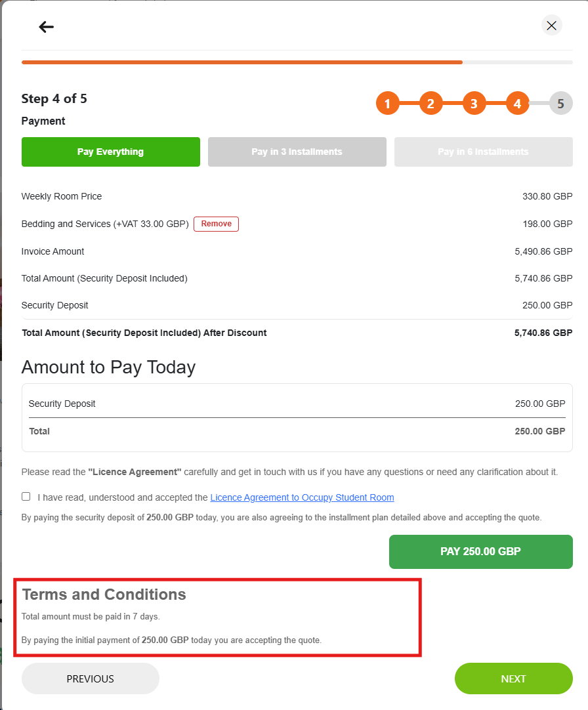Click the Terms and Conditions heading

(x=104, y=594)
